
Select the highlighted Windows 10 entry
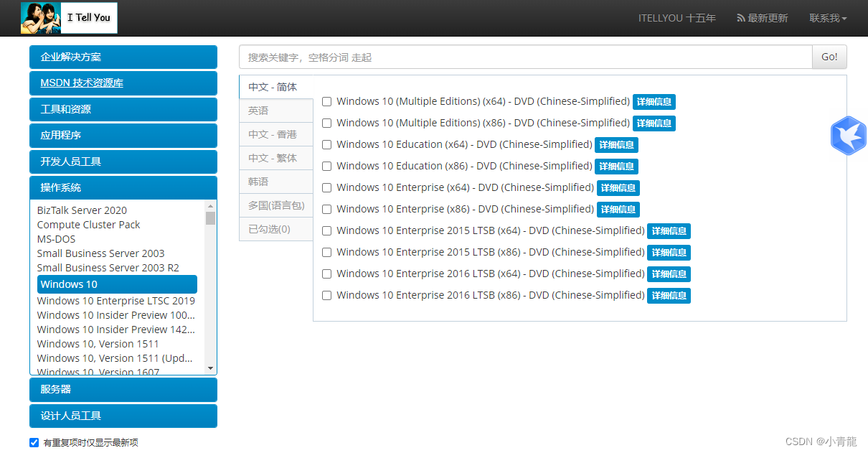click(117, 284)
